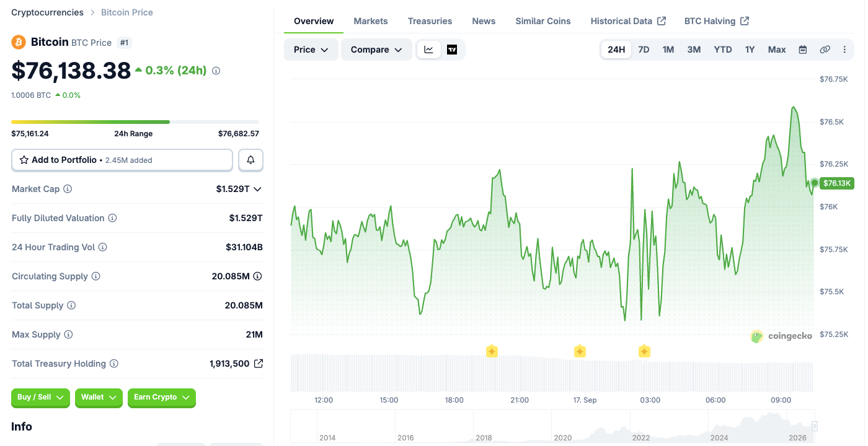868x446 pixels.
Task: Switch to the Markets tab
Action: tap(371, 21)
